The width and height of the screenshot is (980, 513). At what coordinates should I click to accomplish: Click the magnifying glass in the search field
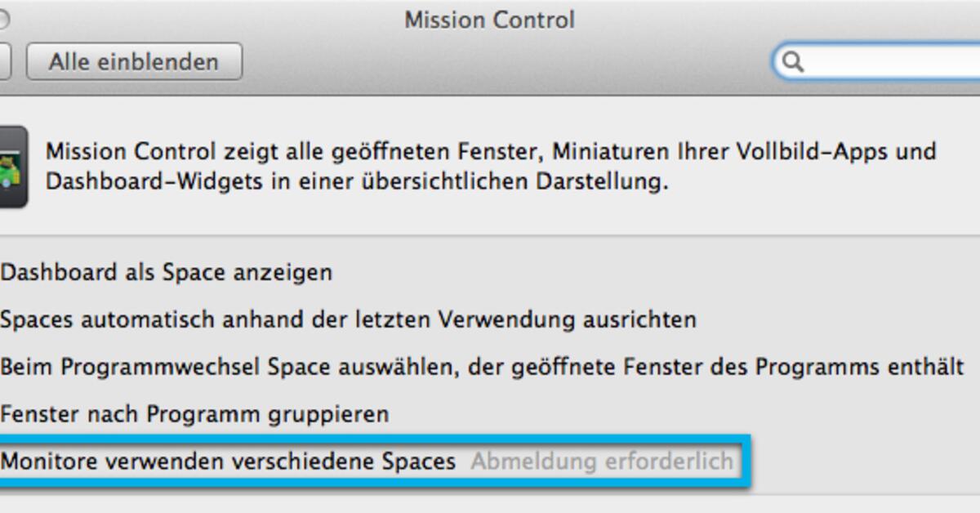[x=792, y=62]
